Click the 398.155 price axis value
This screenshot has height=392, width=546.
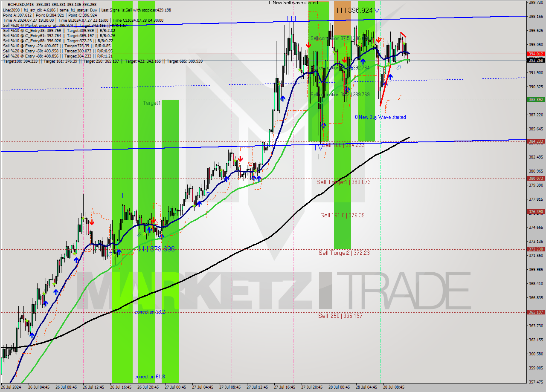coord(536,17)
